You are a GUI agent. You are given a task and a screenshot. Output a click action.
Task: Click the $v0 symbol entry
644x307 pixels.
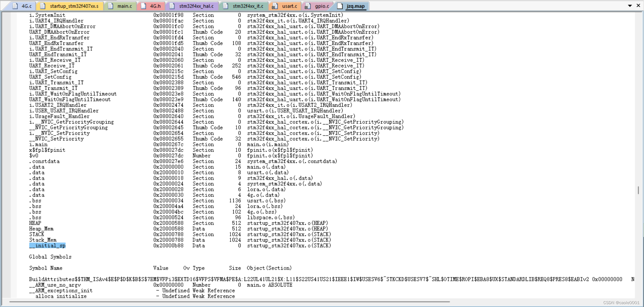pos(33,156)
